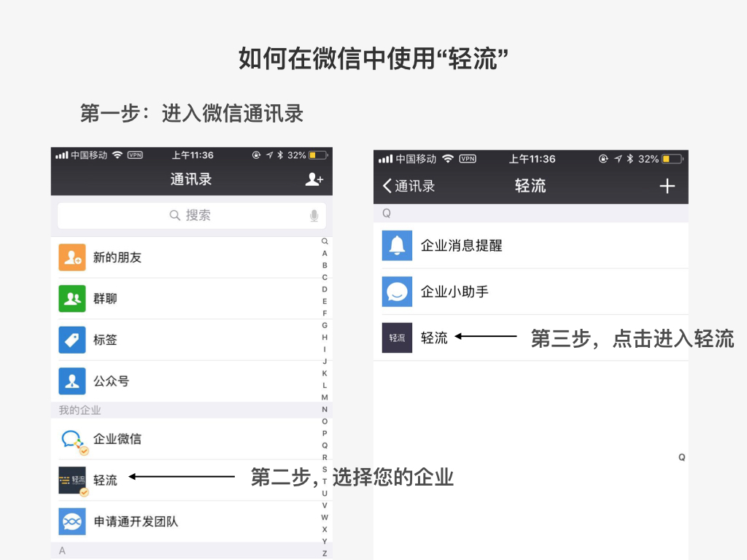Screen dimensions: 747x560
Task: Tap 轻流 logo in left contacts list
Action: click(72, 480)
